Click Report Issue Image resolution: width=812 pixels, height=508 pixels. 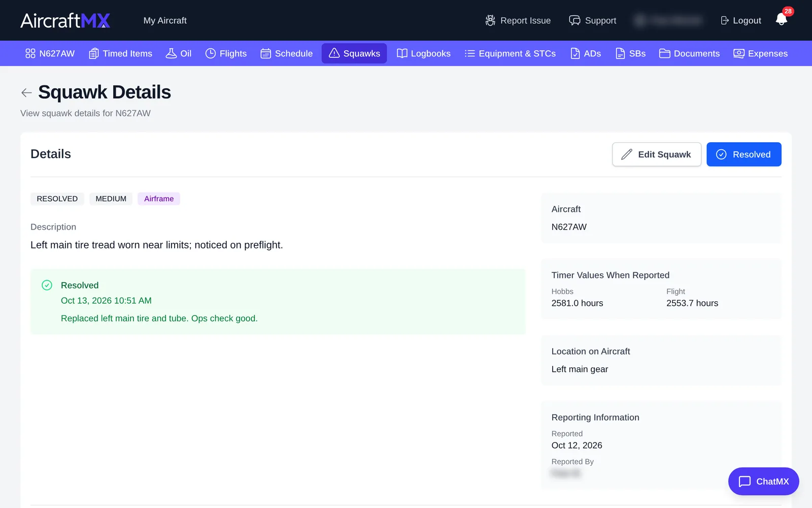point(518,20)
